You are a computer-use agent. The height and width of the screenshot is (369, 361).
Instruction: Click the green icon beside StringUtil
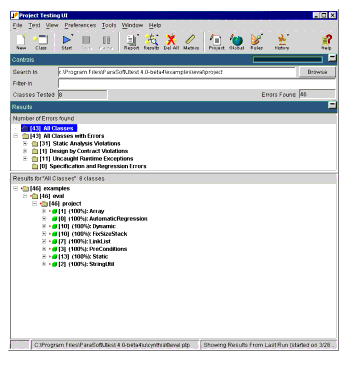point(55,264)
